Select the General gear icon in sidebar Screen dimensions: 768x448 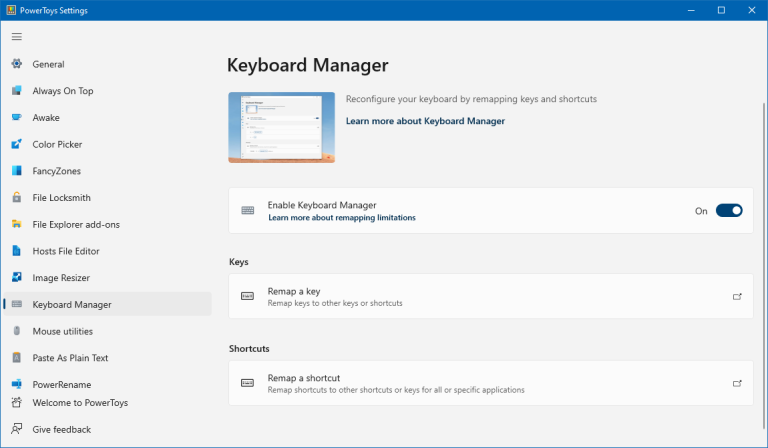[17, 64]
